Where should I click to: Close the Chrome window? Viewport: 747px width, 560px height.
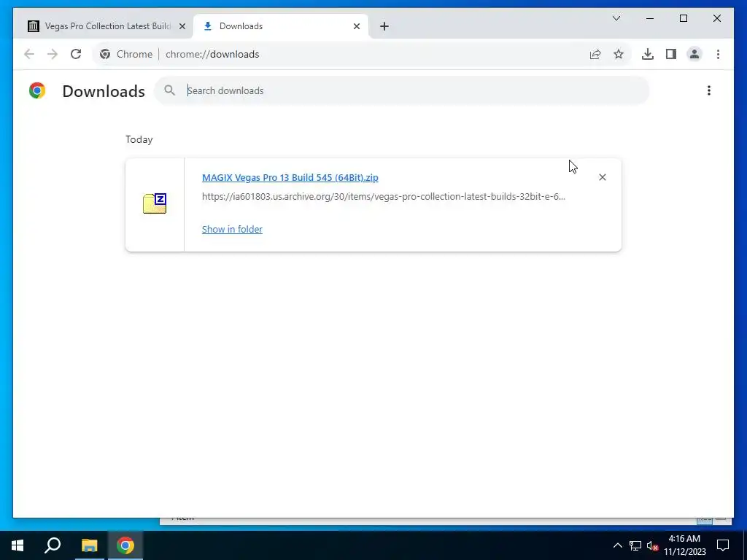tap(716, 18)
